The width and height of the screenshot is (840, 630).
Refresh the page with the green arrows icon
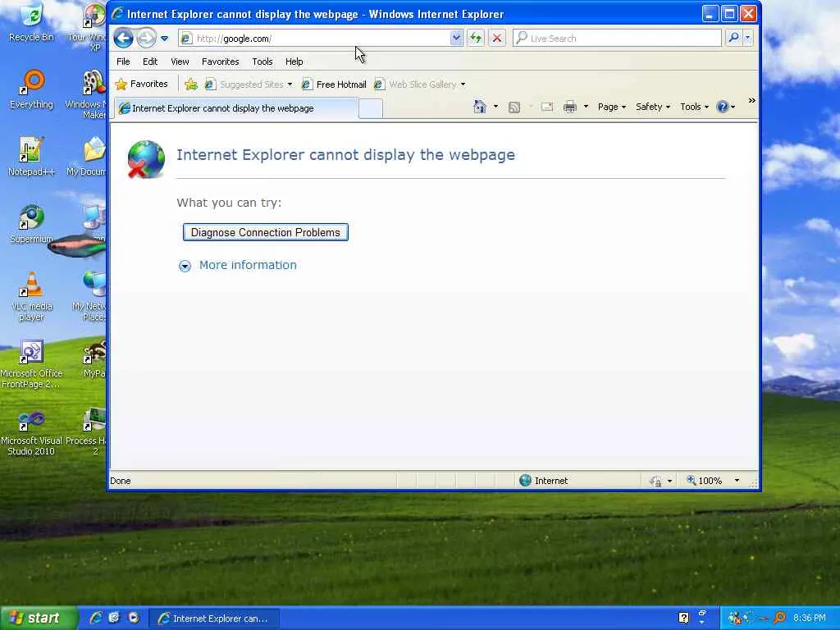click(x=476, y=38)
